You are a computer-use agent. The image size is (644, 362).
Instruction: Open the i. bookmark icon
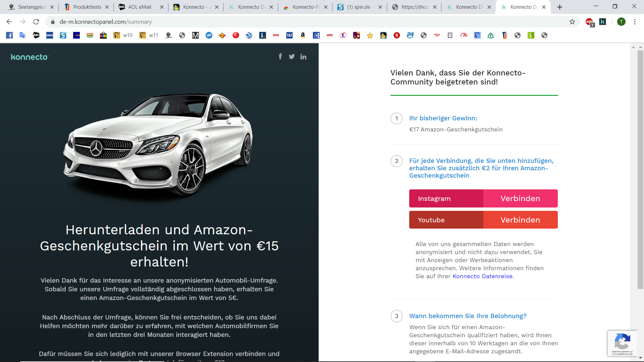pyautogui.click(x=263, y=35)
